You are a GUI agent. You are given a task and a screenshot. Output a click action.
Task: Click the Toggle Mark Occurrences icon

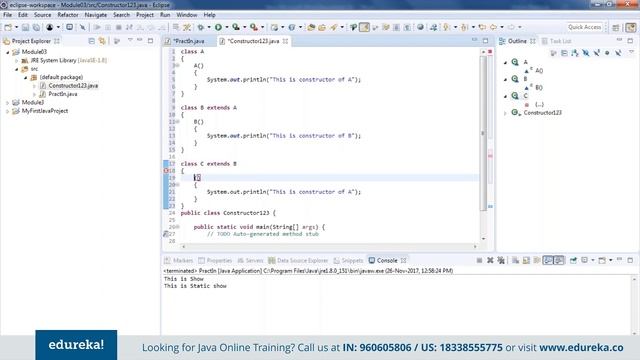coord(364,27)
